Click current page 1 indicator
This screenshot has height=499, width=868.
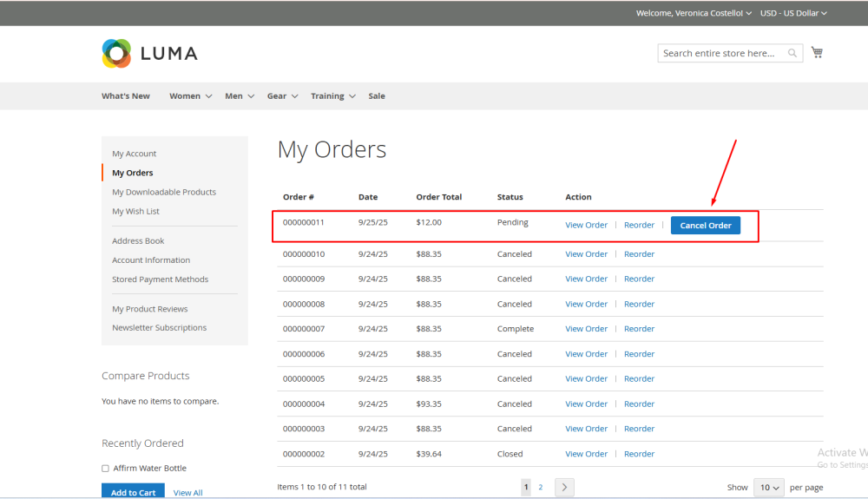(526, 488)
